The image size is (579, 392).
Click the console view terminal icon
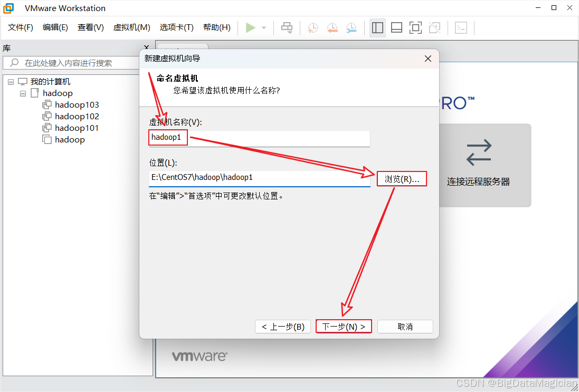[461, 27]
